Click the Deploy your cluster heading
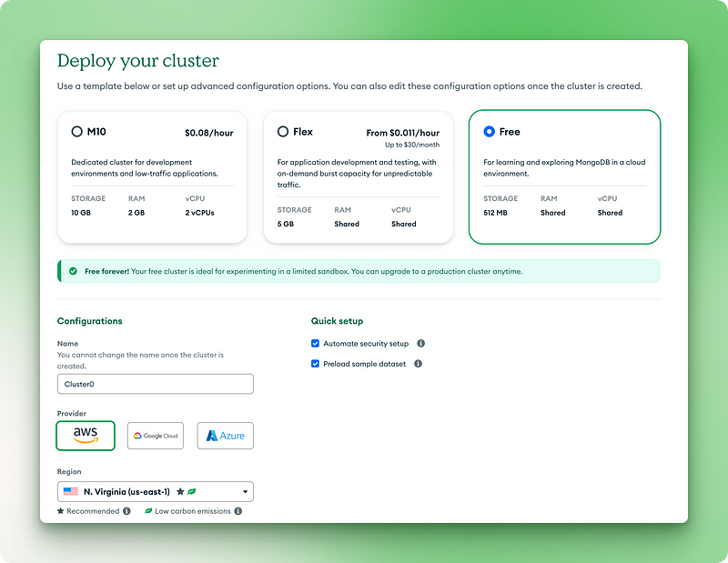 (x=138, y=61)
